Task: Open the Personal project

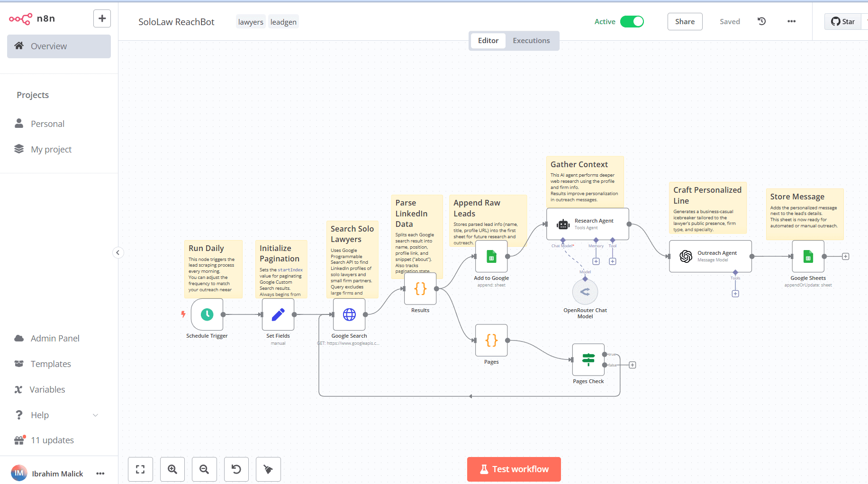Action: [x=59, y=124]
